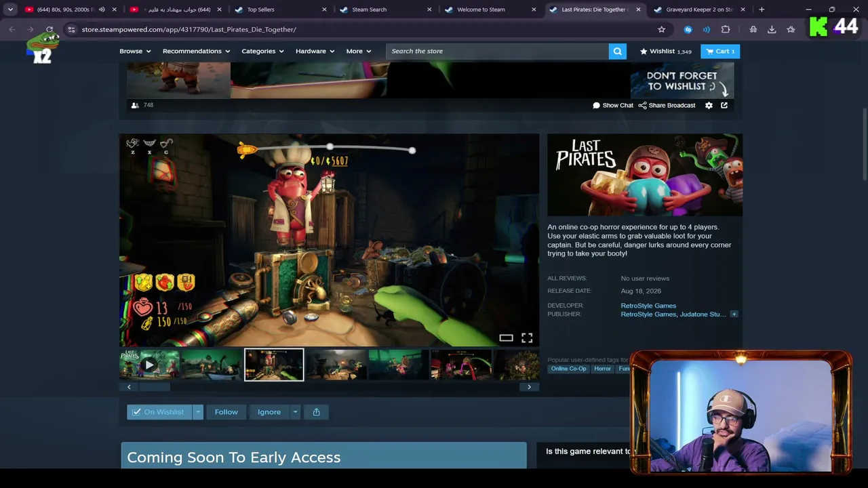This screenshot has width=868, height=488.
Task: Open the favorites star-list icon in toolbar
Action: [x=791, y=29]
